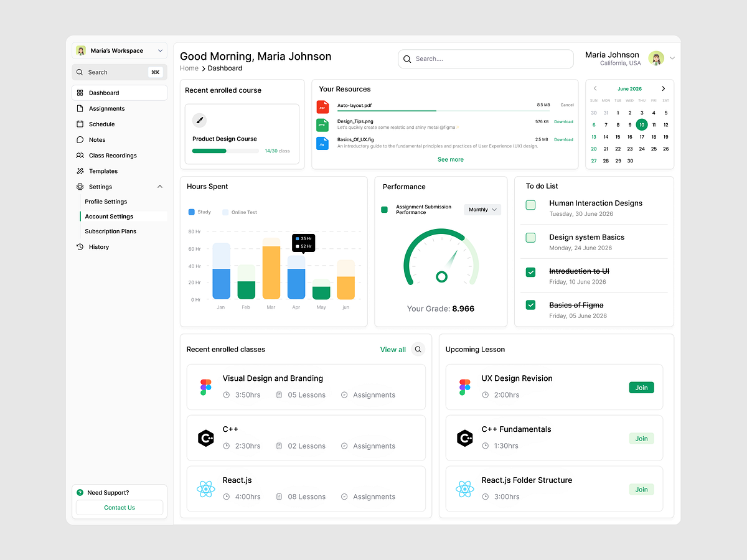Screen dimensions: 747x560
Task: Click the pencil icon on Product Design Course
Action: pyautogui.click(x=200, y=119)
